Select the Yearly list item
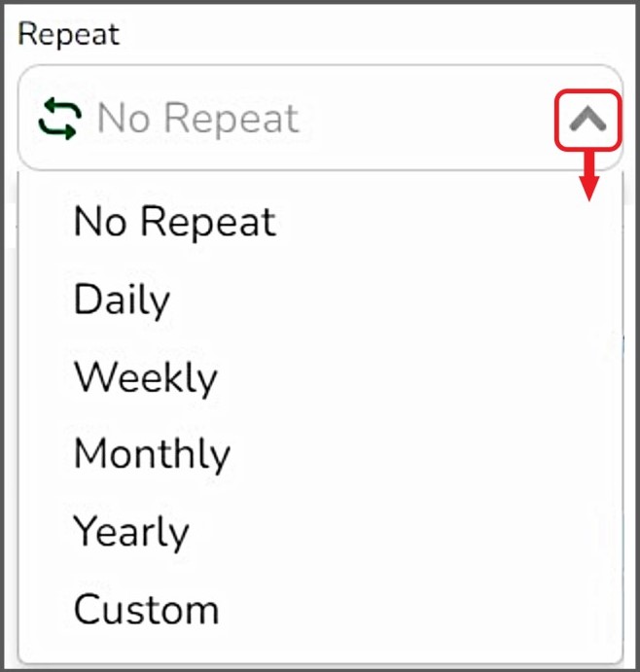Screen dimensions: 640x672 (x=131, y=532)
